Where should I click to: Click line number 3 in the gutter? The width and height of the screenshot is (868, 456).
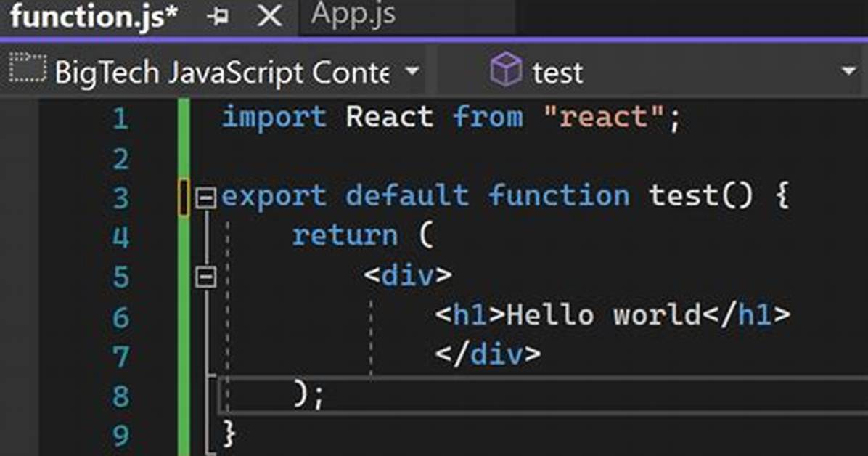pyautogui.click(x=120, y=198)
